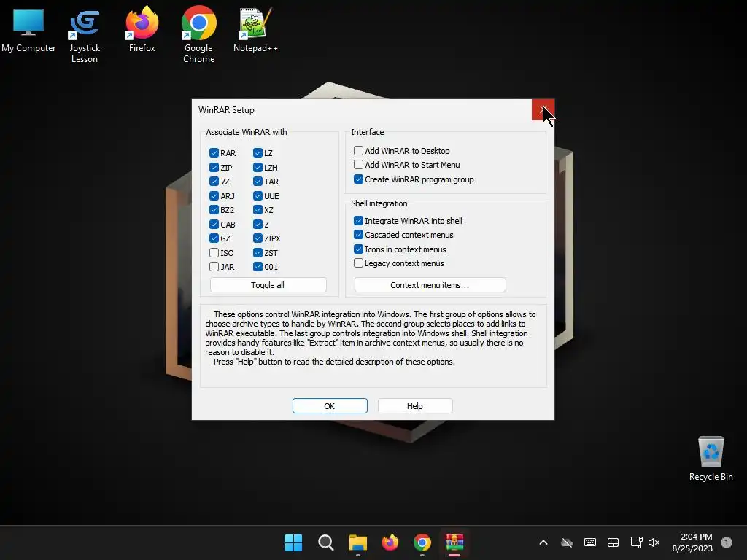Uncheck the RAR association checkbox

pos(214,153)
